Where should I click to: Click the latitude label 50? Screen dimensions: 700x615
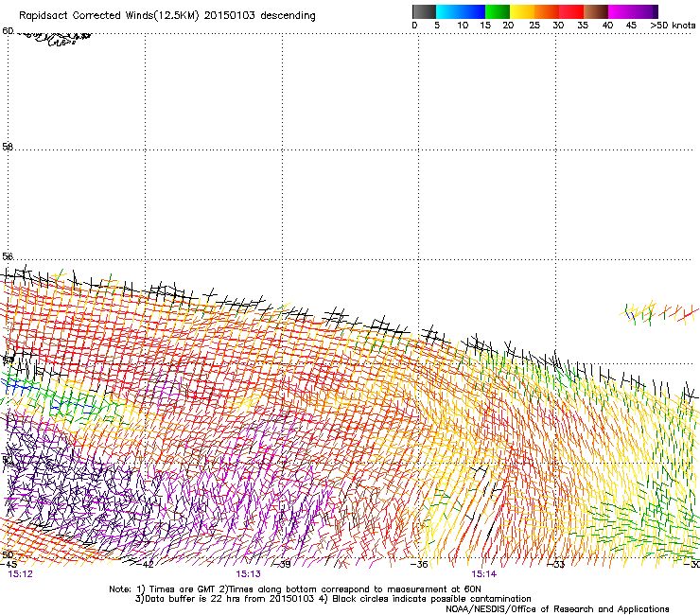pos(8,554)
